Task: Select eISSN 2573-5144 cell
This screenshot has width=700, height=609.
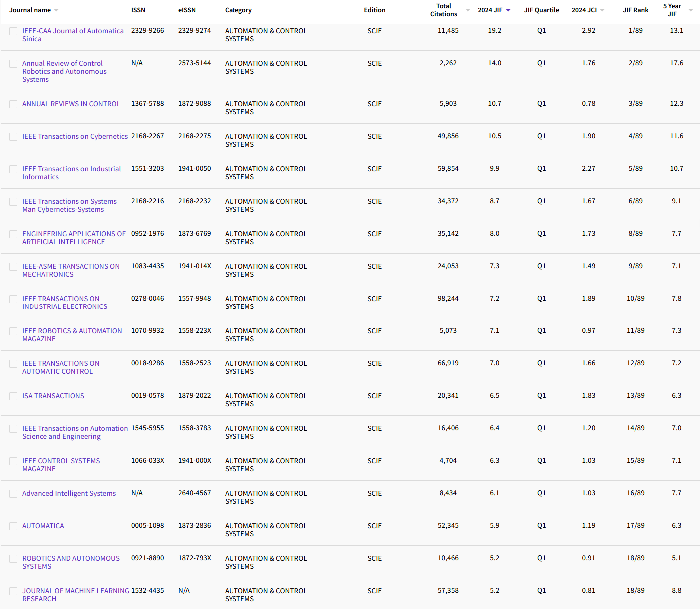Action: (195, 63)
